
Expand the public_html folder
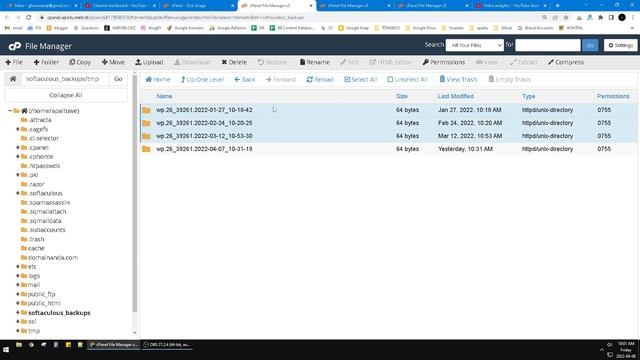pos(18,303)
